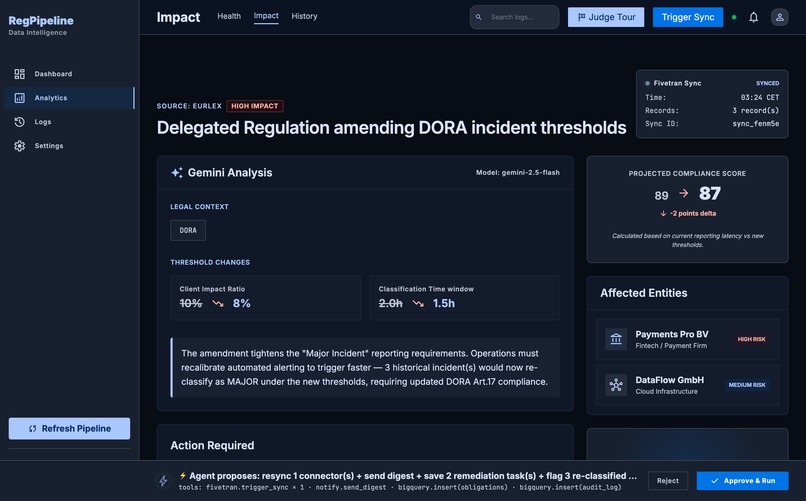Start the Judge Tour
The width and height of the screenshot is (806, 501).
(x=606, y=17)
